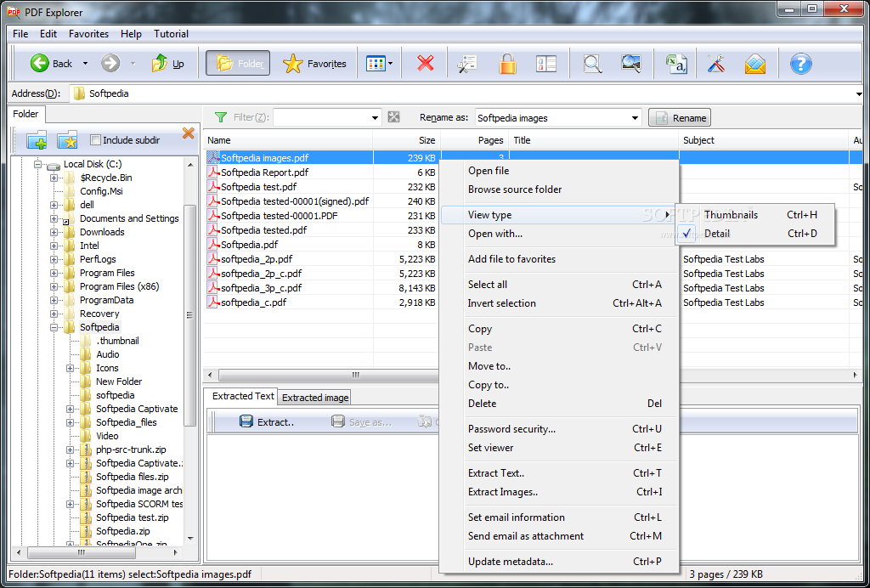The height and width of the screenshot is (588, 870).
Task: Click the Rename button
Action: pos(680,117)
